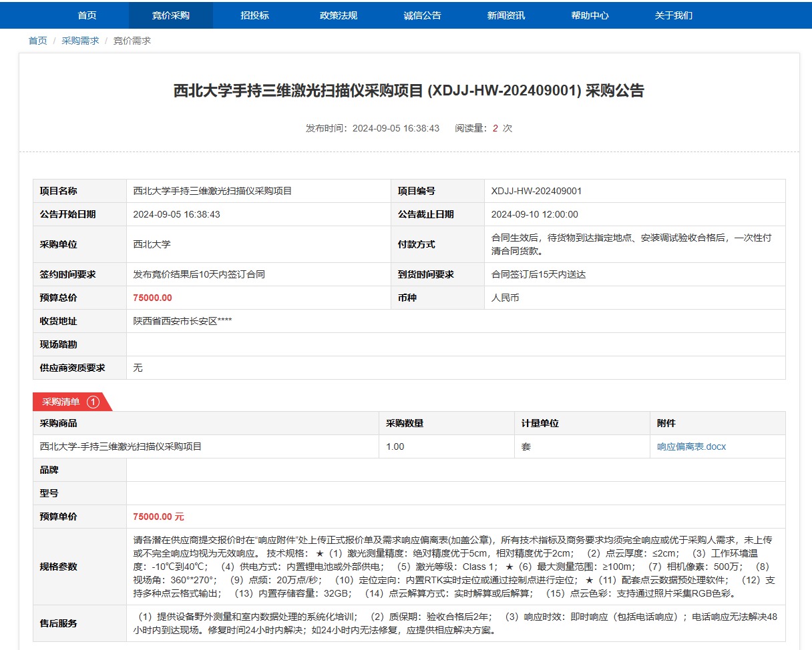
Task: Select 关于我们 in the top menu
Action: [673, 15]
